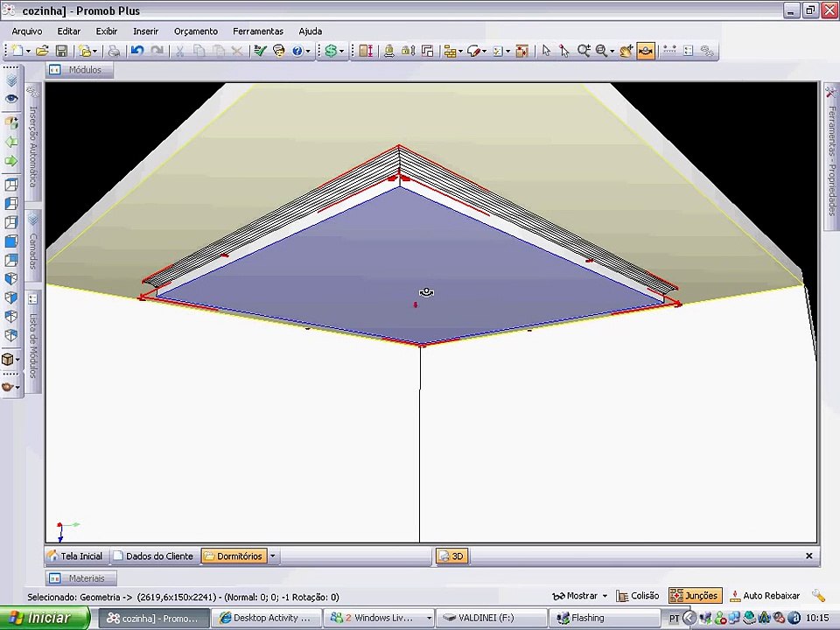
Task: Click the red-arrow panel icon
Action: click(521, 51)
